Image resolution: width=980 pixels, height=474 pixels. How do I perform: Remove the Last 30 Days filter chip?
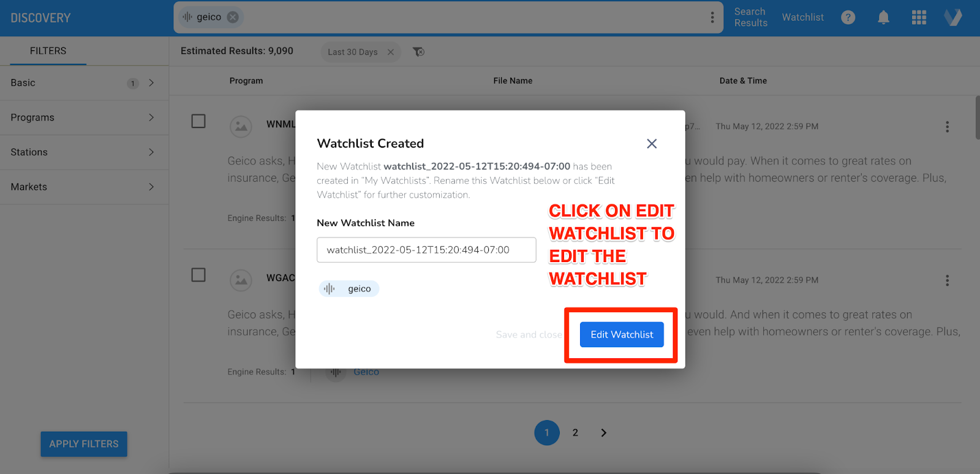[x=391, y=52]
